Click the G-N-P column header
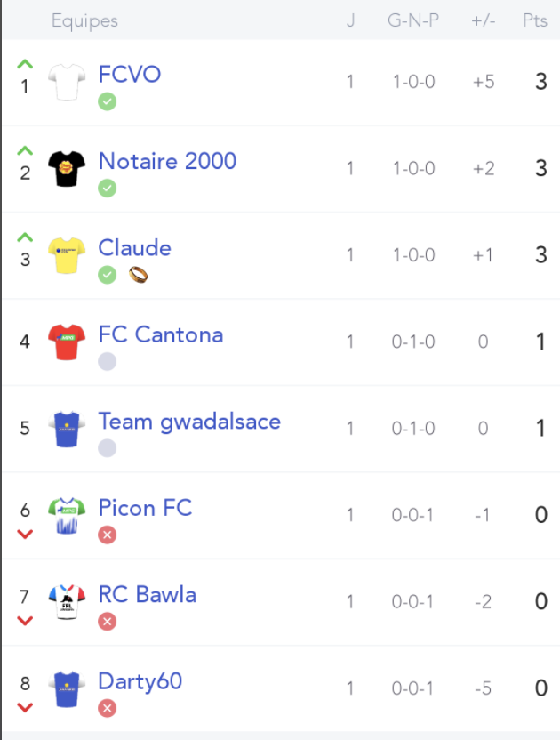 (413, 20)
